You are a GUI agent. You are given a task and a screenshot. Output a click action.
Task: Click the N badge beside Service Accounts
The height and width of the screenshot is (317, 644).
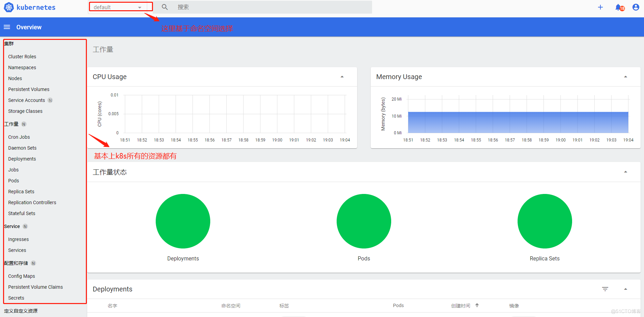click(x=50, y=100)
